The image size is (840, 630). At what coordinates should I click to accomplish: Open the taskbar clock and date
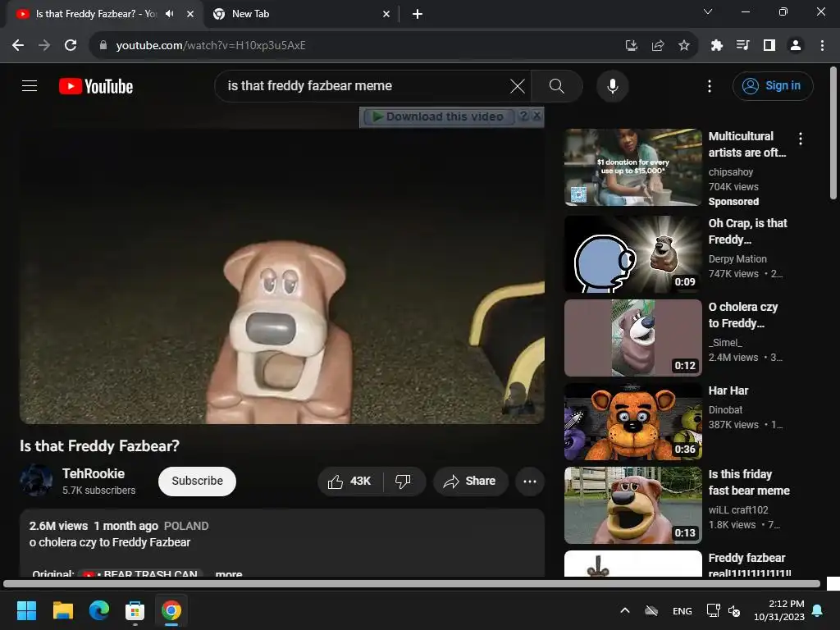click(779, 610)
